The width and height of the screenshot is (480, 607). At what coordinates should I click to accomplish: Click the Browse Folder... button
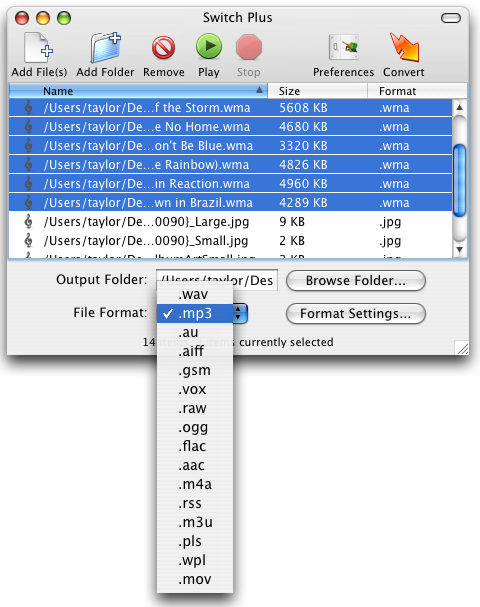point(356,280)
